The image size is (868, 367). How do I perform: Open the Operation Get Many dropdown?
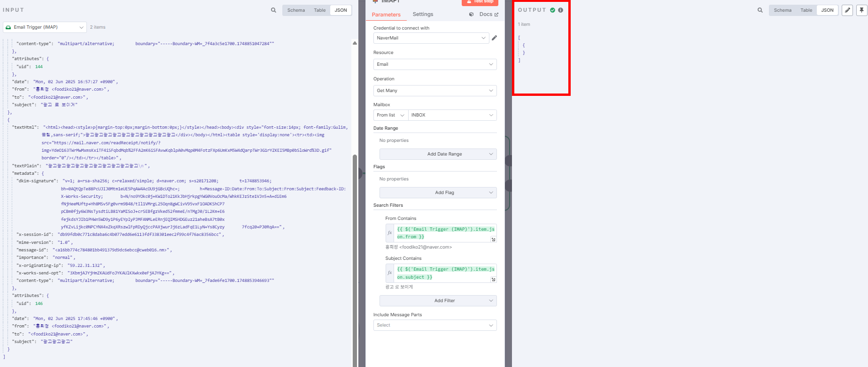point(435,91)
